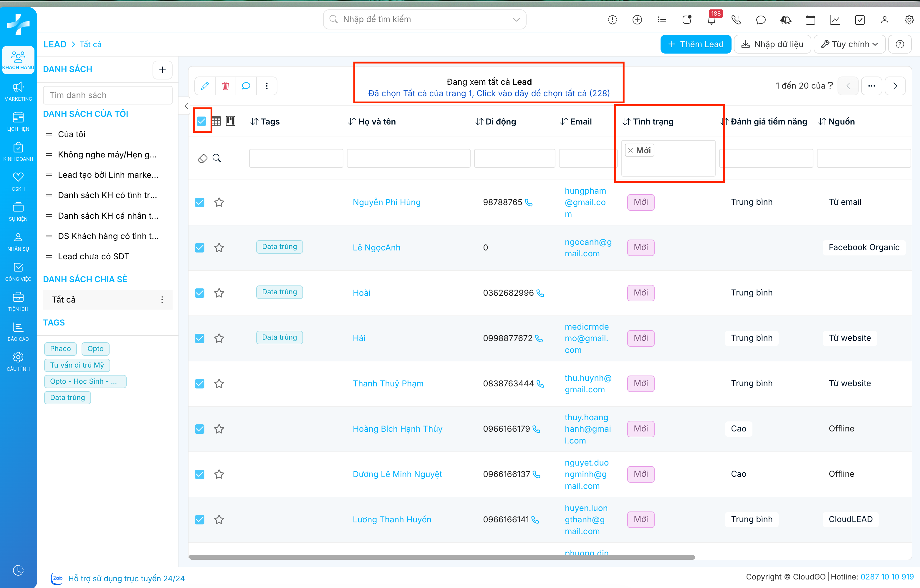Open Báo Cáo in the sidebar
Image resolution: width=920 pixels, height=588 pixels.
pyautogui.click(x=18, y=331)
